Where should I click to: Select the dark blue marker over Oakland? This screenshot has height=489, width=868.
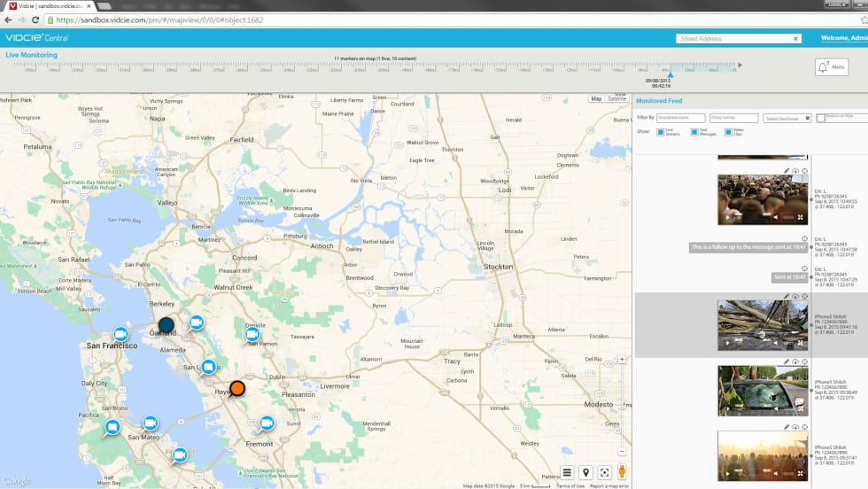tap(166, 324)
